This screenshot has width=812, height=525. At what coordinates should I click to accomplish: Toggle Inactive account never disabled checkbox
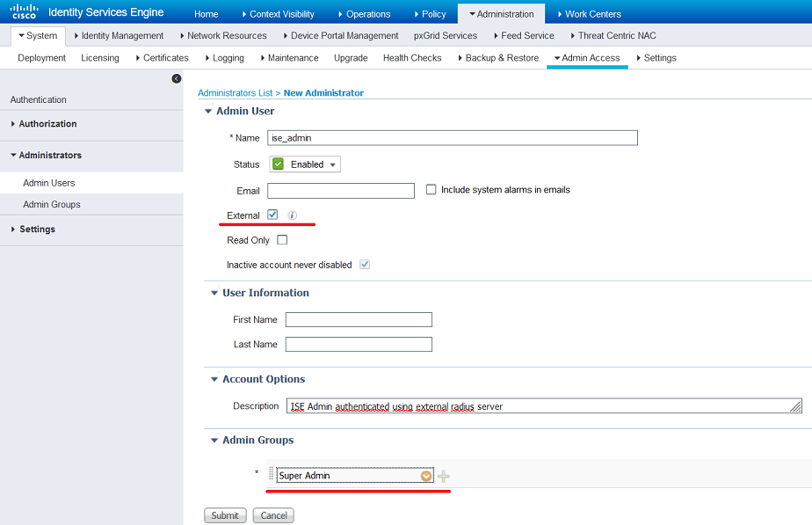click(365, 265)
